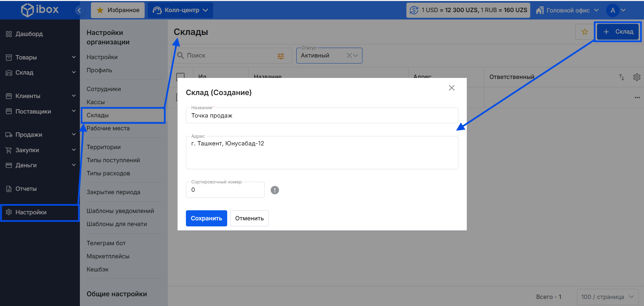This screenshot has width=644, height=306.
Task: Open row actions three-dots icon
Action: click(637, 97)
